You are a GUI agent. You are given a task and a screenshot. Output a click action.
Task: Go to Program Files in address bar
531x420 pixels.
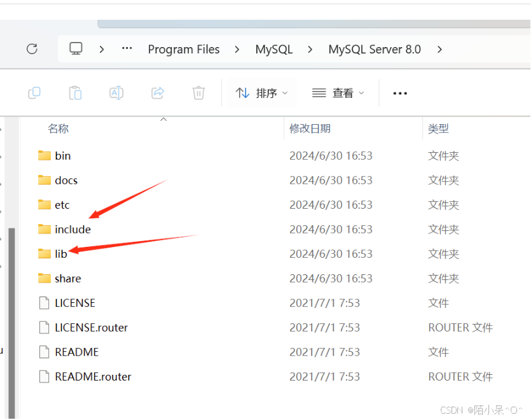(x=184, y=50)
